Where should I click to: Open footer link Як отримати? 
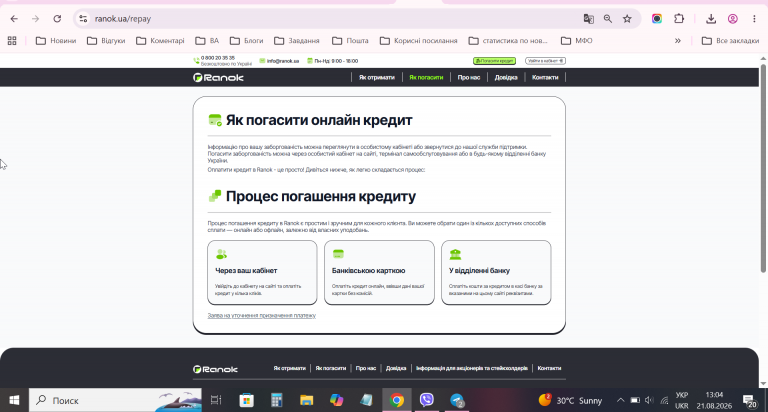click(289, 368)
